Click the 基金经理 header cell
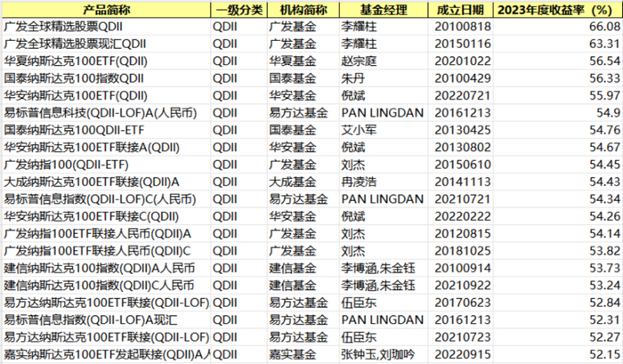 [x=384, y=10]
